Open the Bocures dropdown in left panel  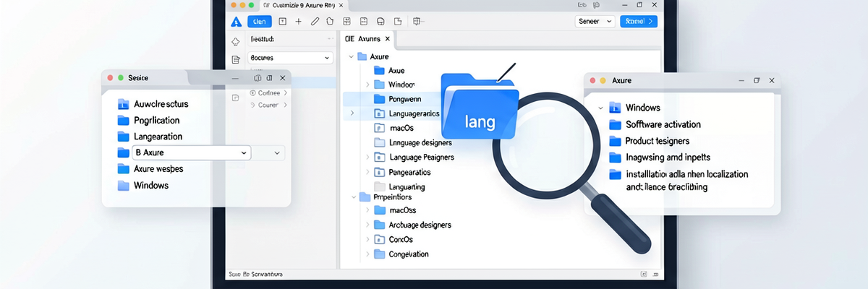[289, 57]
